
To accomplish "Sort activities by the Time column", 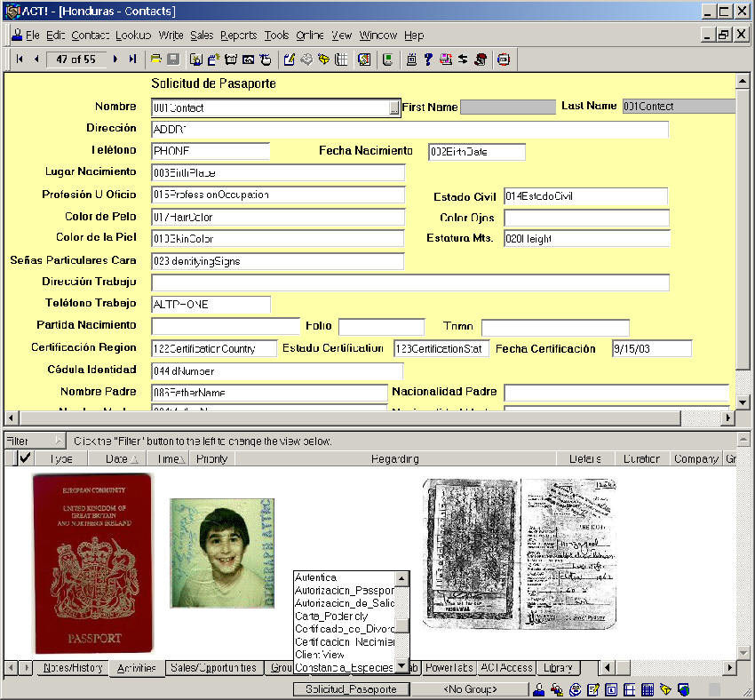I will (168, 458).
